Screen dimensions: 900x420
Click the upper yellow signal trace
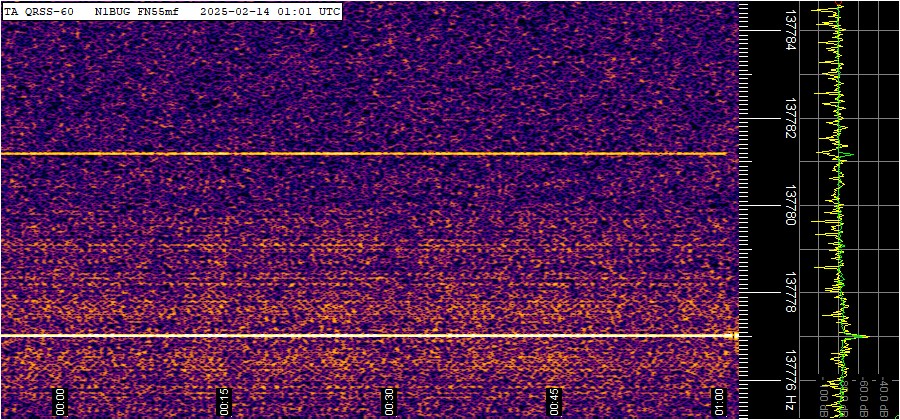point(360,154)
